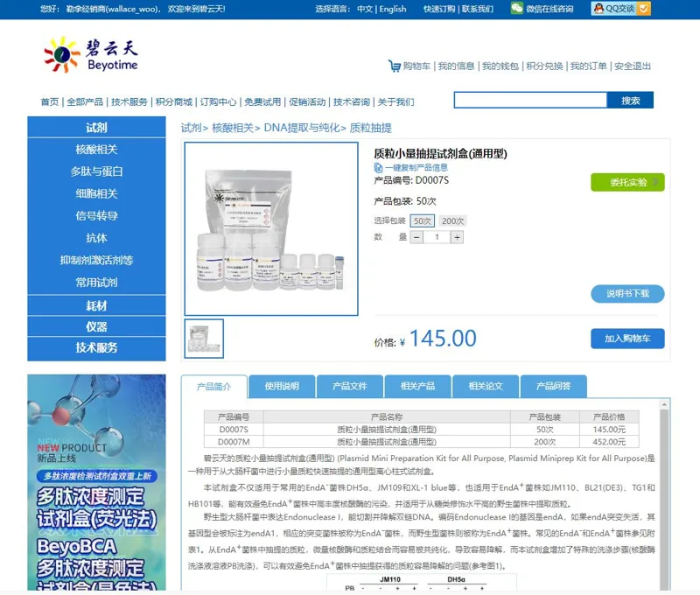Click the 购物车 link
Screen dimensions: 700x595
416,66
